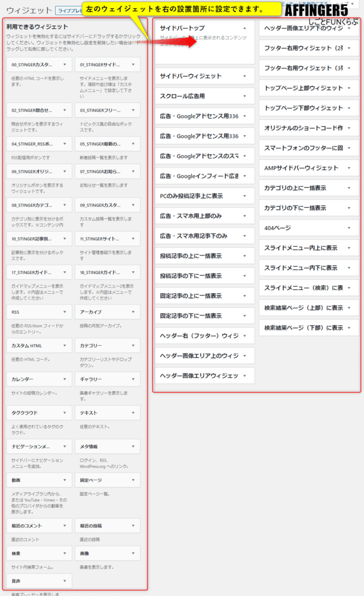This screenshot has width=364, height=596.
Task: Open the カテゴリー widget dropdown
Action: (133, 346)
